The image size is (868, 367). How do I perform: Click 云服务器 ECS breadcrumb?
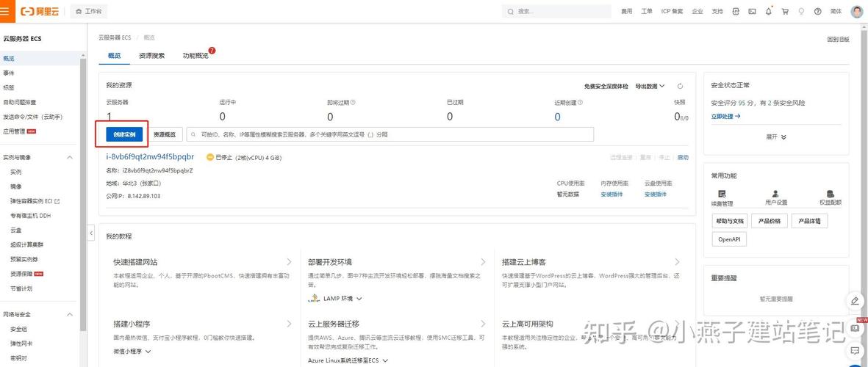tap(115, 37)
